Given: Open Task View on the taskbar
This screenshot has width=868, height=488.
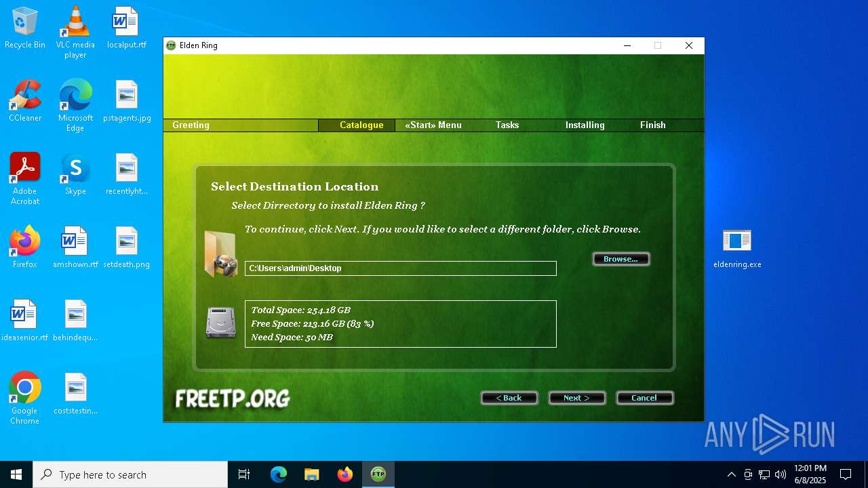Looking at the screenshot, I should click(244, 474).
